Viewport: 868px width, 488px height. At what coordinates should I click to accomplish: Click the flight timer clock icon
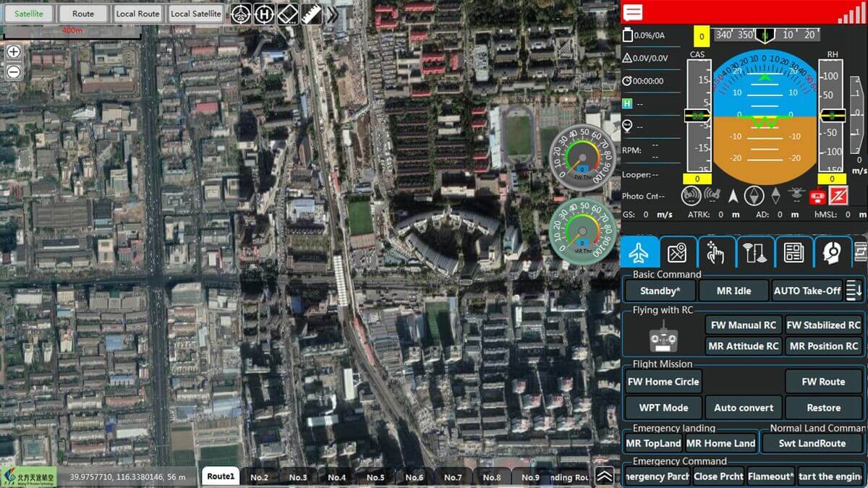[627, 81]
